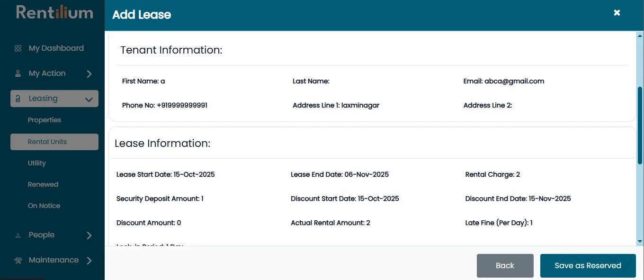Click the Tenant Information heading
644x280 pixels.
click(171, 50)
